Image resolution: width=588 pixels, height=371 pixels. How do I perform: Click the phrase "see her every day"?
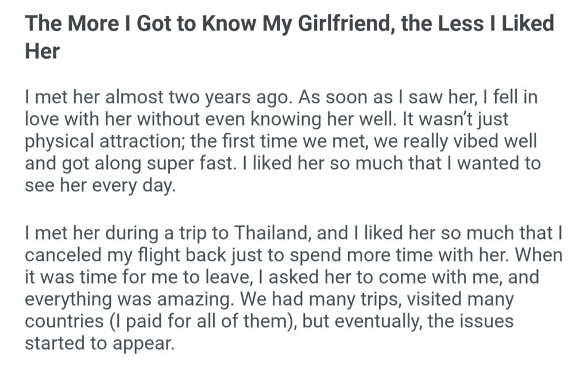pyautogui.click(x=98, y=186)
